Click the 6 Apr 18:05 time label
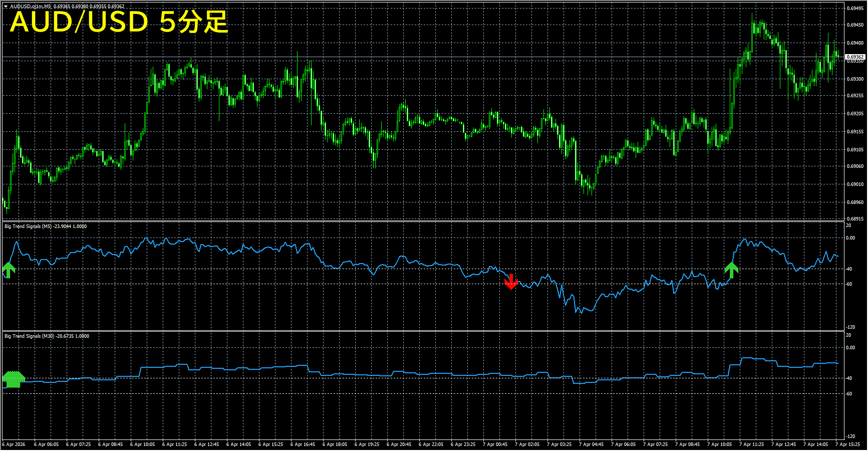Viewport: 868px width, 451px height. [x=335, y=444]
